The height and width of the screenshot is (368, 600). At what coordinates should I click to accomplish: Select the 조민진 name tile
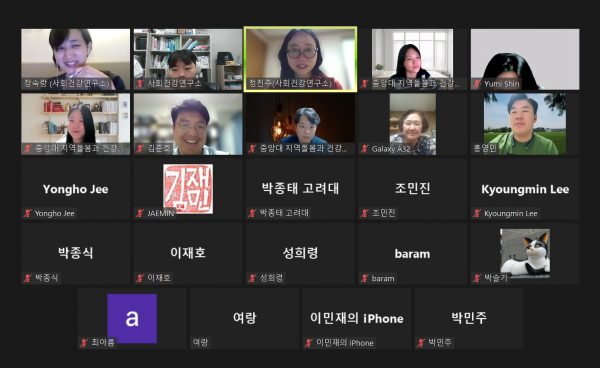click(x=412, y=189)
